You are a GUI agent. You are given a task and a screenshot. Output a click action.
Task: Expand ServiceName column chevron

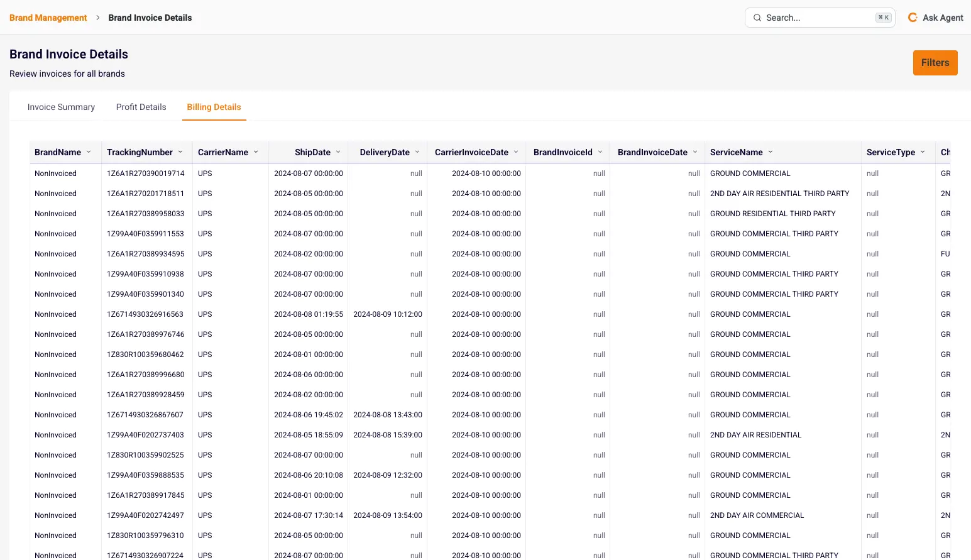point(771,152)
